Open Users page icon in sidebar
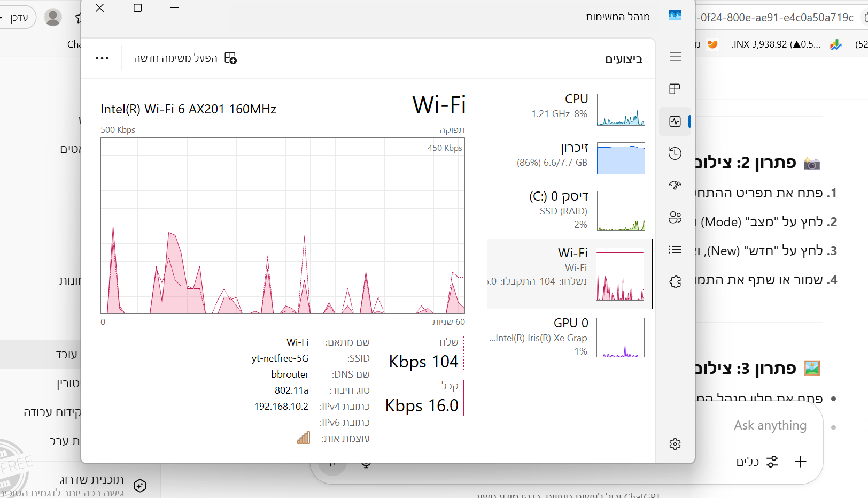 point(675,217)
